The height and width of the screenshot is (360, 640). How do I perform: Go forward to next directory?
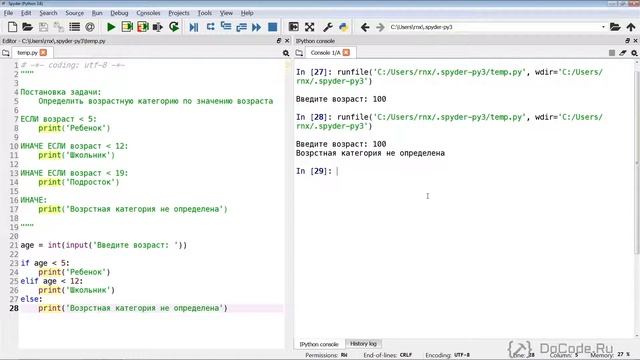[380, 27]
